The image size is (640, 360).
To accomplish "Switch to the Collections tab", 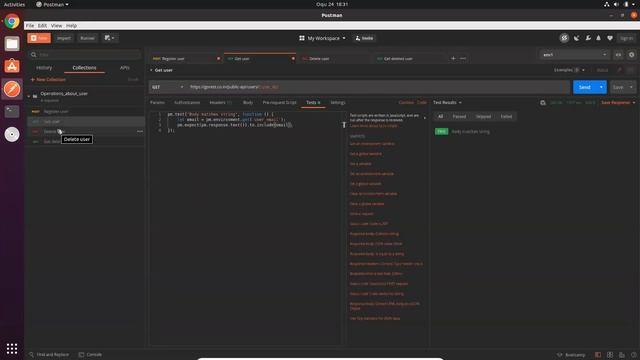I will tap(84, 68).
